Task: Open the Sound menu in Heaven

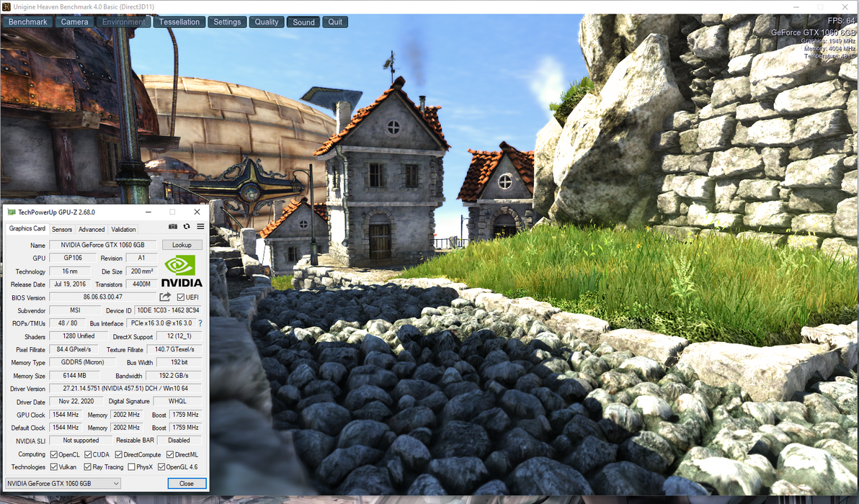Action: pos(303,22)
